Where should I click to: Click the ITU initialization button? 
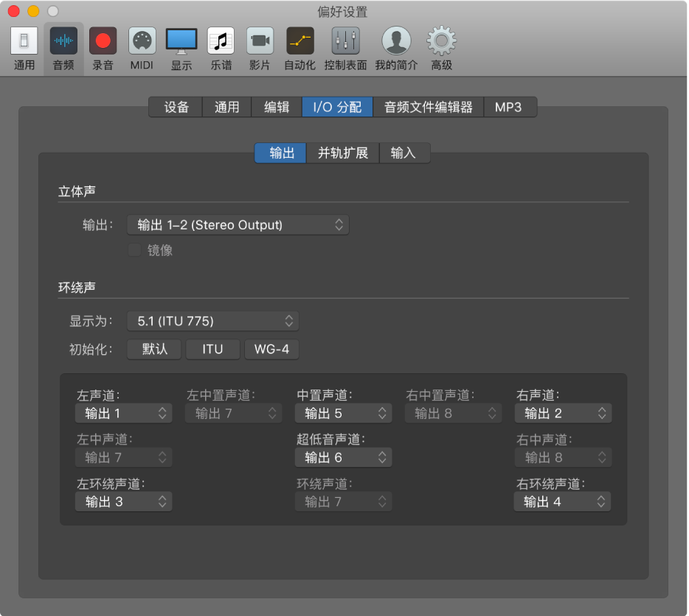pyautogui.click(x=212, y=349)
